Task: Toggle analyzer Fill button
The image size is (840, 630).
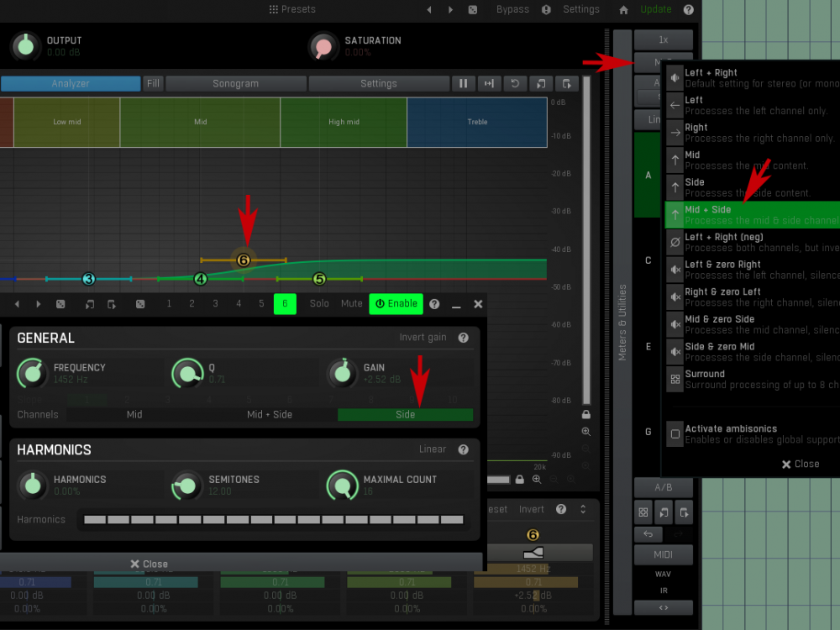Action: (153, 83)
